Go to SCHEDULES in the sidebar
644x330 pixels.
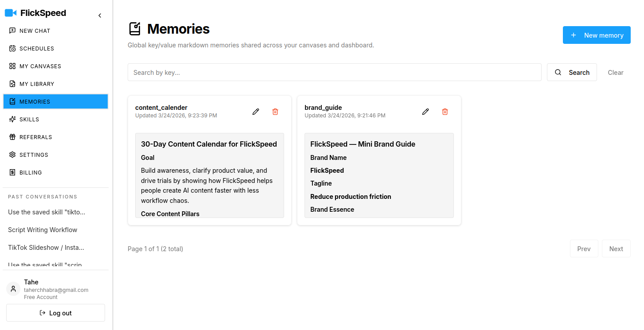coord(55,48)
